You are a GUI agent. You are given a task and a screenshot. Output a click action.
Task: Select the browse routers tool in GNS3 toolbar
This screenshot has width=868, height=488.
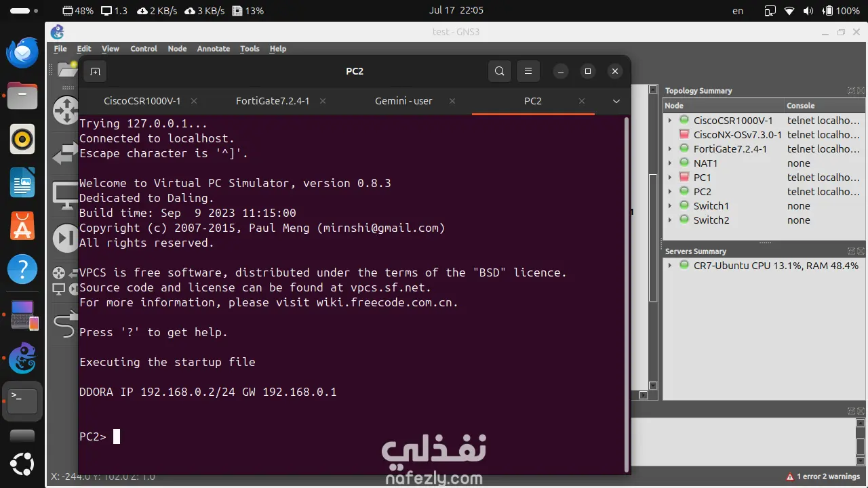[64, 110]
